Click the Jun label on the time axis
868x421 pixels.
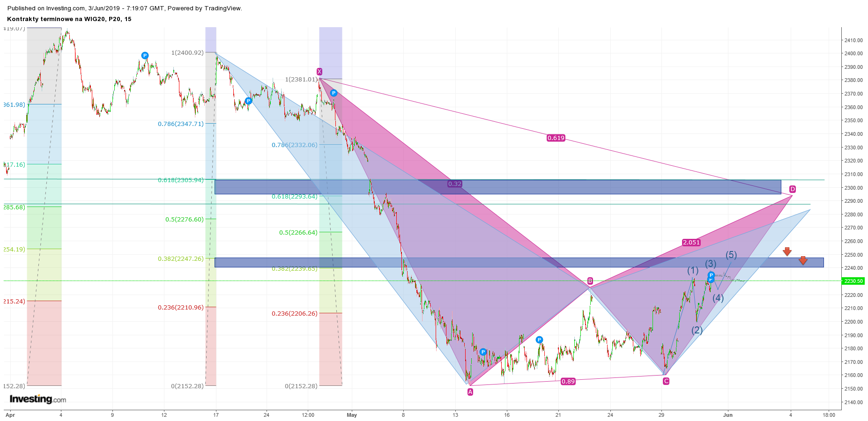click(x=727, y=415)
